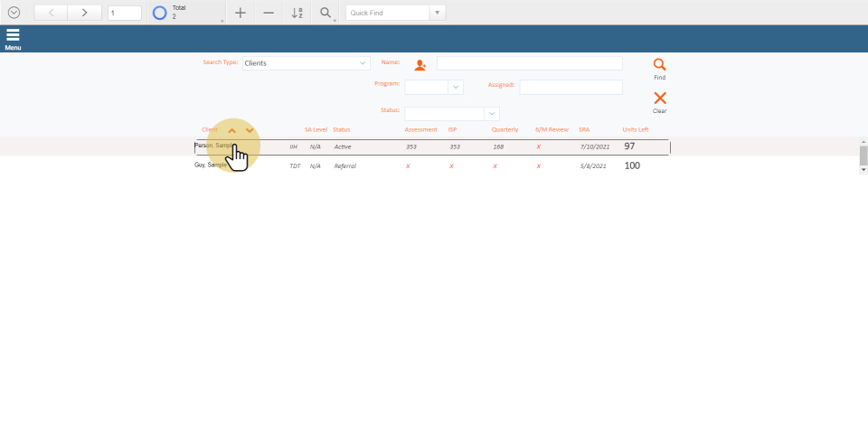
Task: Click the blue circle Total found-set indicator
Action: (x=159, y=13)
